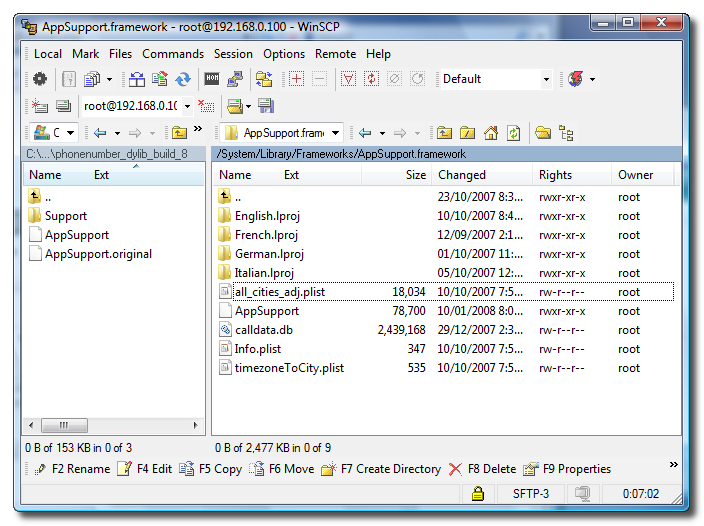
Task: Click the New session icon
Action: tap(40, 106)
